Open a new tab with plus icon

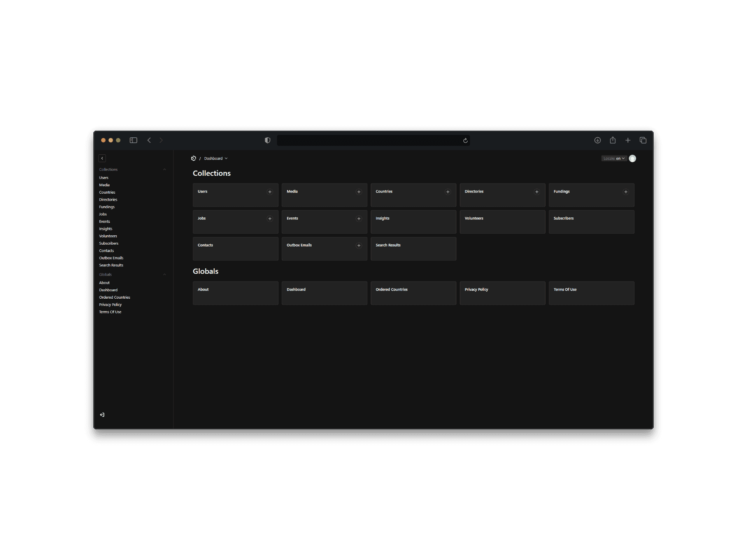[x=628, y=140]
